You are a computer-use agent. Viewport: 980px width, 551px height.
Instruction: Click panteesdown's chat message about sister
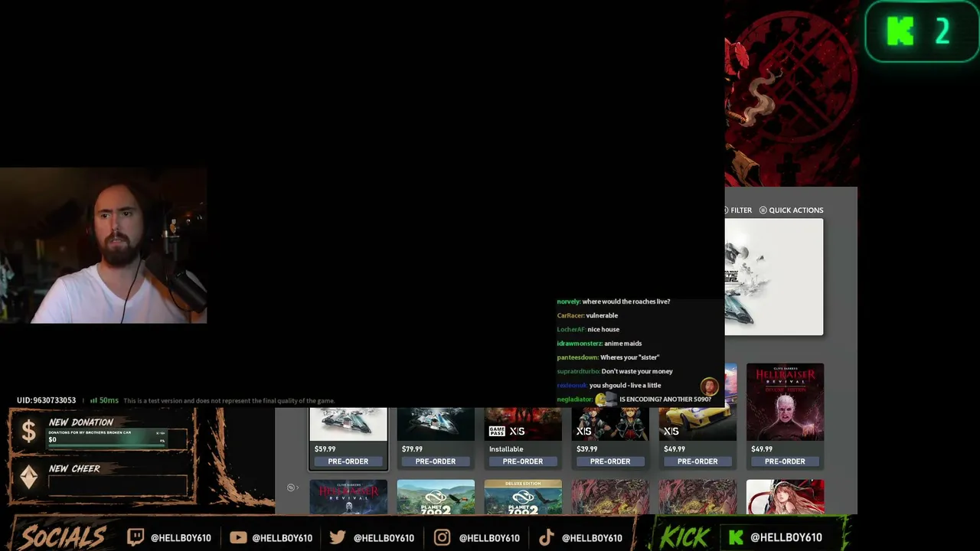click(608, 357)
